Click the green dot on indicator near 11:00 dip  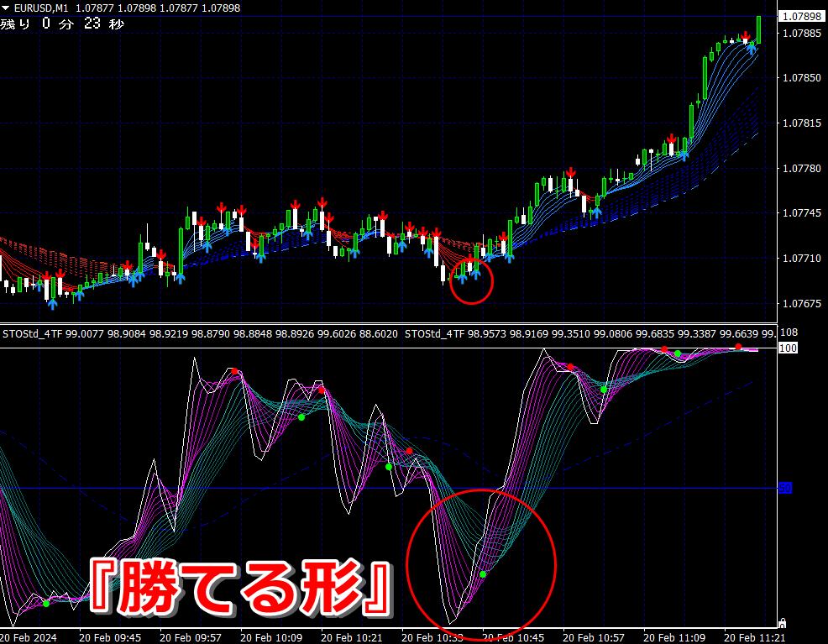(x=604, y=390)
